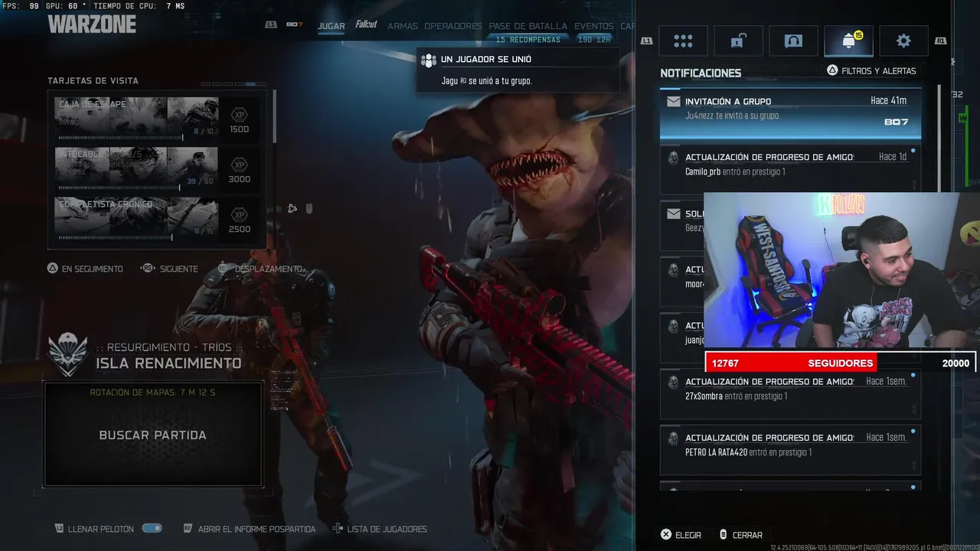Click the Elegir prompt label

[688, 535]
